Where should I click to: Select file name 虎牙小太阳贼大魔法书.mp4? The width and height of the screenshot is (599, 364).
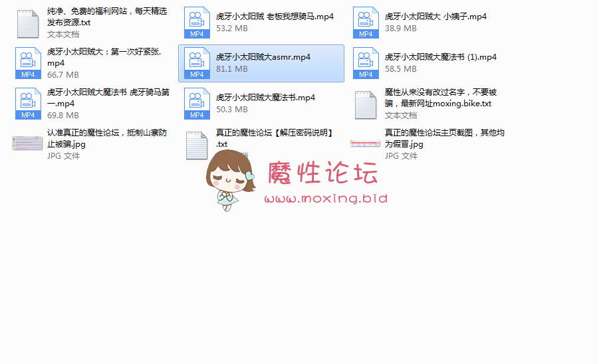(x=265, y=97)
